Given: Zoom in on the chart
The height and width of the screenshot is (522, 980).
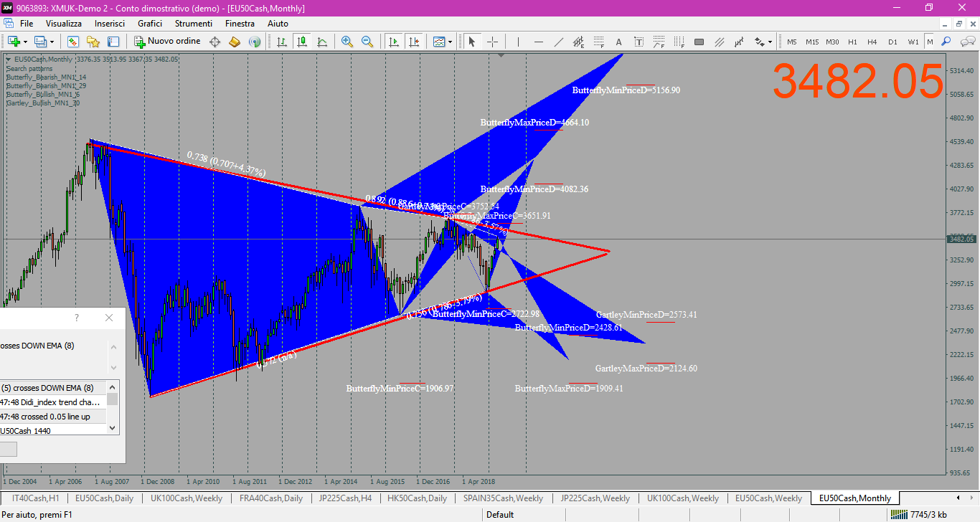Looking at the screenshot, I should click(x=347, y=42).
